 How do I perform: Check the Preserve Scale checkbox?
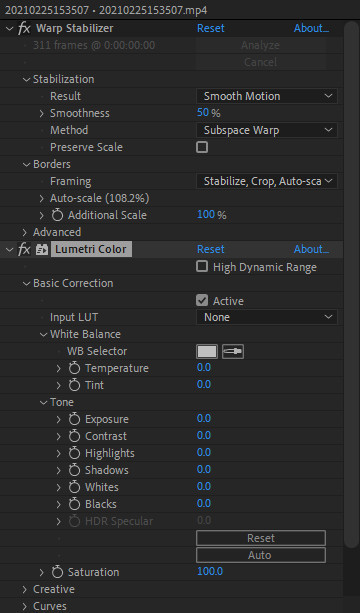(x=202, y=147)
